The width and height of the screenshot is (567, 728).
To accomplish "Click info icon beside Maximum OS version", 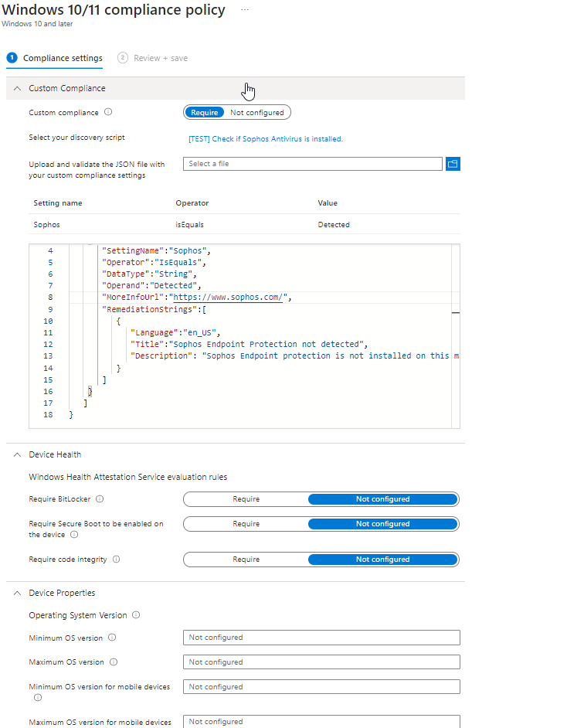I will coord(114,662).
